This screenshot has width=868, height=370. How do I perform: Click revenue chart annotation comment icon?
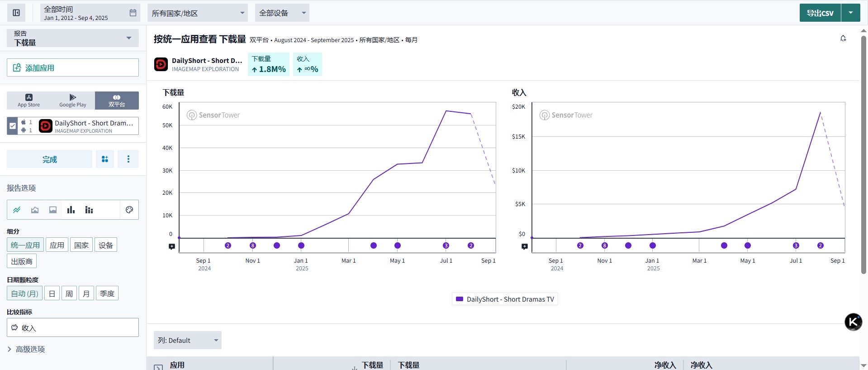pos(524,247)
